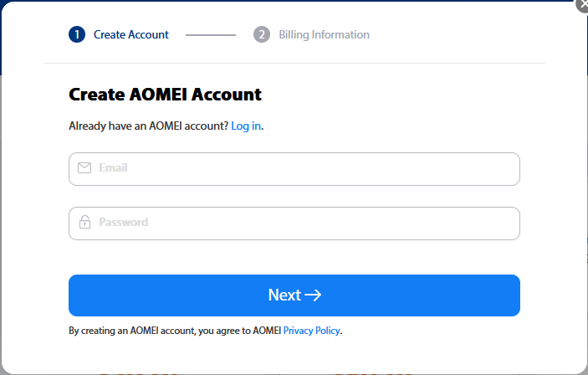This screenshot has width=588, height=375.
Task: Select the Create Account step label
Action: (x=130, y=35)
